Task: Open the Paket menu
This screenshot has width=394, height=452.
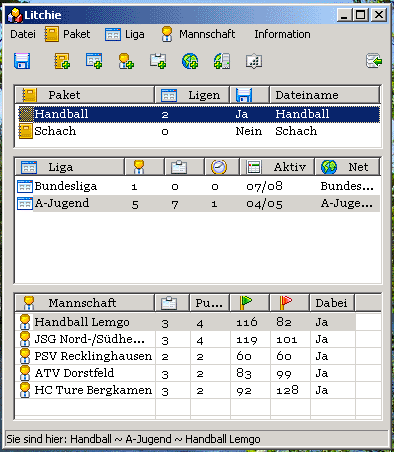Action: (68, 34)
